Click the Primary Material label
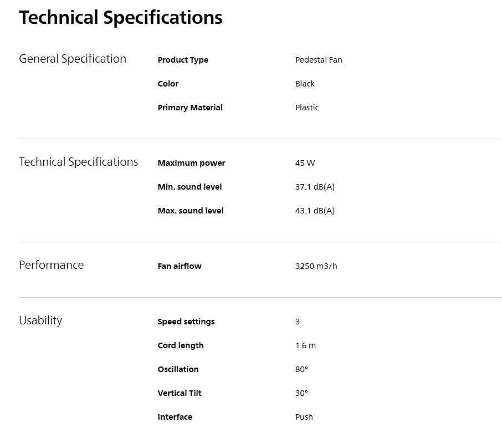502x448 pixels. click(x=190, y=108)
